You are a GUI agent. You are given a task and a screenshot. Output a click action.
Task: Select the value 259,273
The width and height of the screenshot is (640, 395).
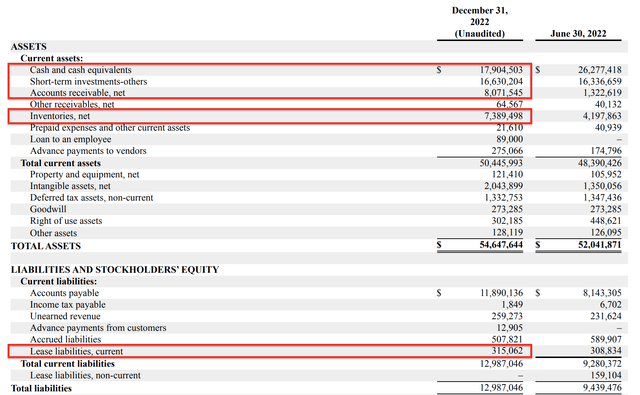click(x=507, y=316)
